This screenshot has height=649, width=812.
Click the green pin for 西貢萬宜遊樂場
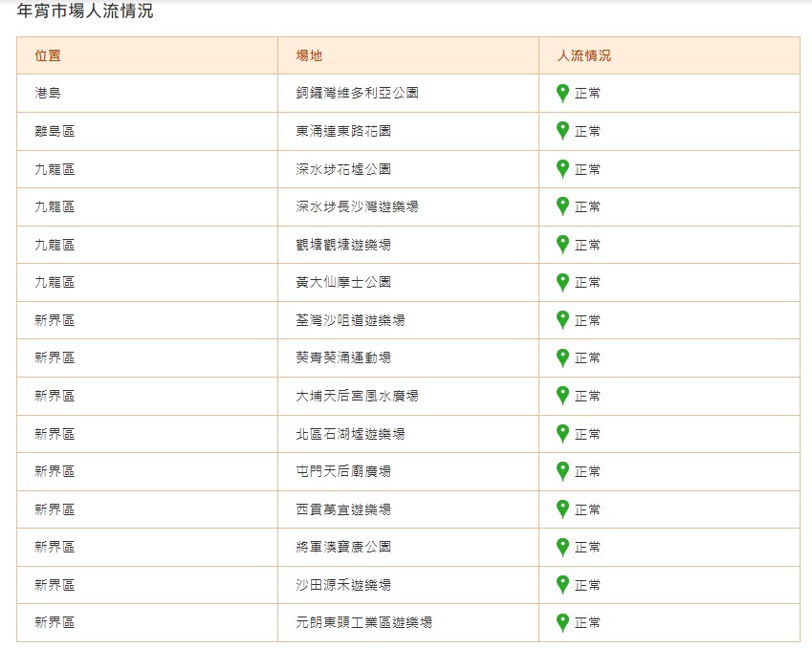[563, 508]
